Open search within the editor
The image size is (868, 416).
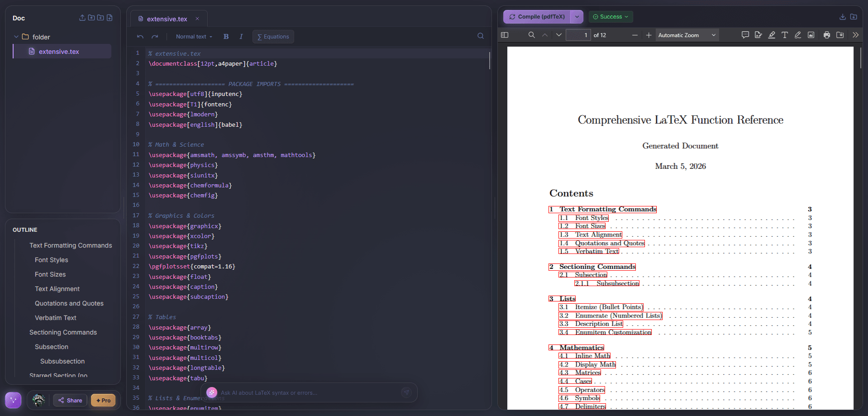click(x=480, y=36)
